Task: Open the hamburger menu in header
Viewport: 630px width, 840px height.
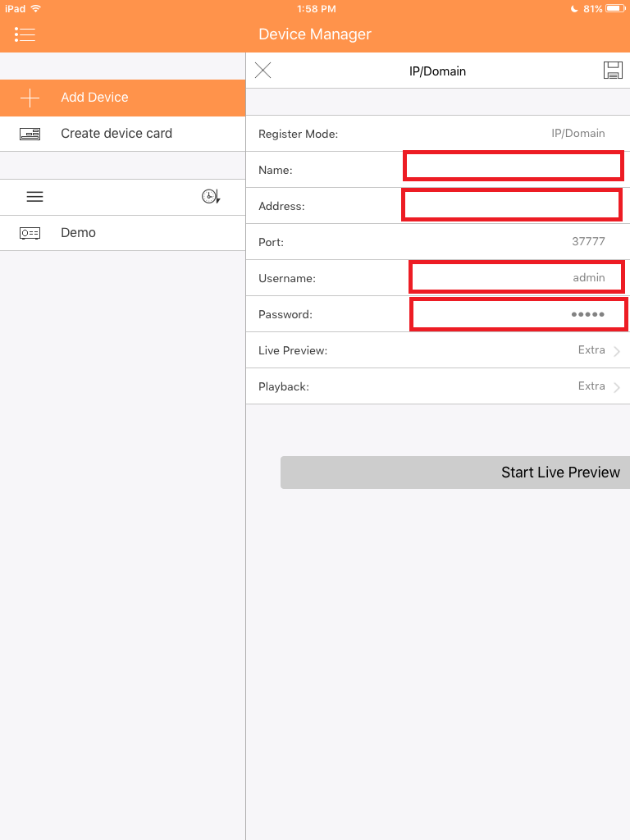Action: (25, 34)
